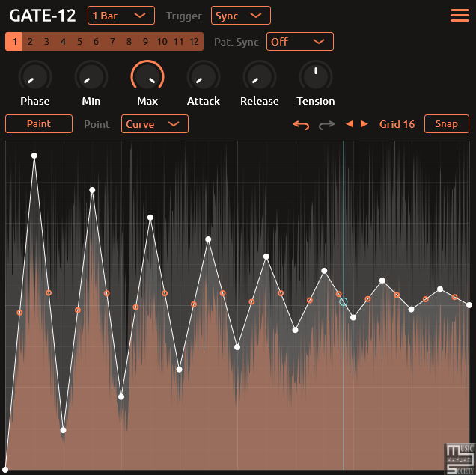Screen dimensions: 476x475
Task: Select pattern 6
Action: click(x=96, y=42)
